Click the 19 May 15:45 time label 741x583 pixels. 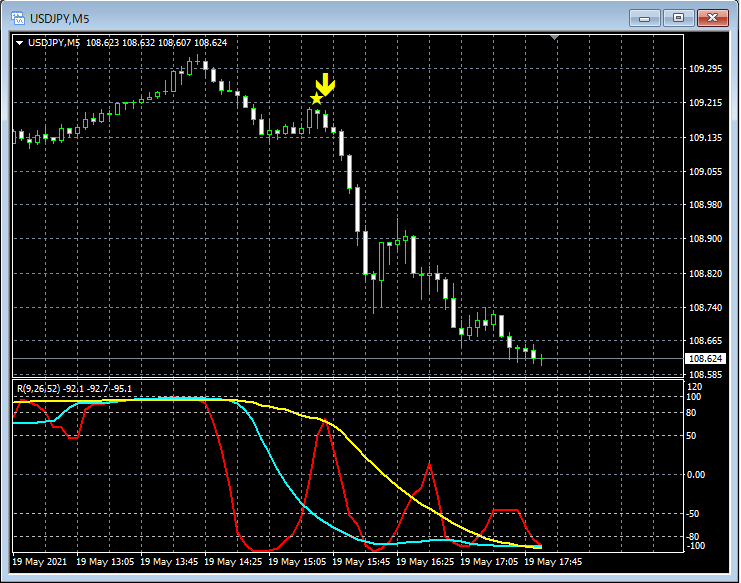(361, 562)
